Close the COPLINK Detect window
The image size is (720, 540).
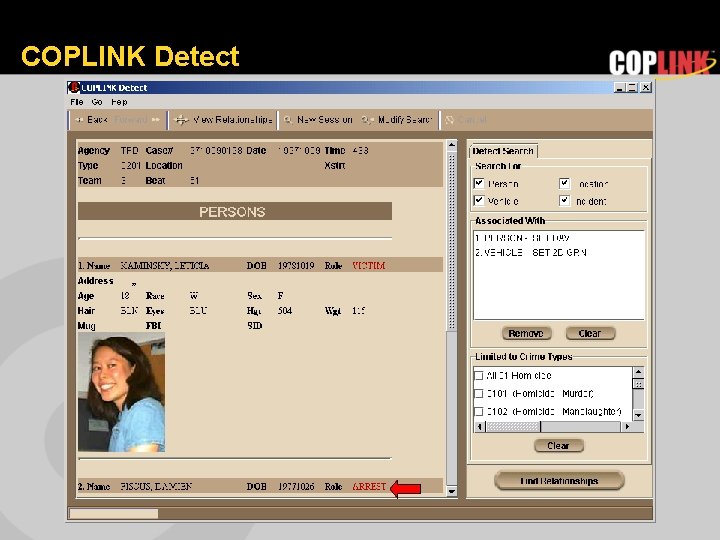[x=646, y=87]
